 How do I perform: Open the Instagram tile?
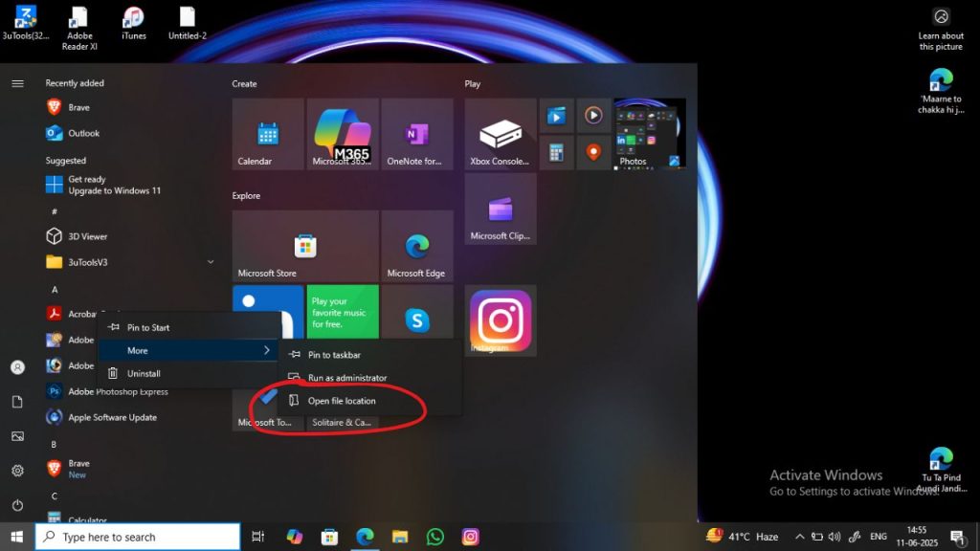click(x=500, y=321)
